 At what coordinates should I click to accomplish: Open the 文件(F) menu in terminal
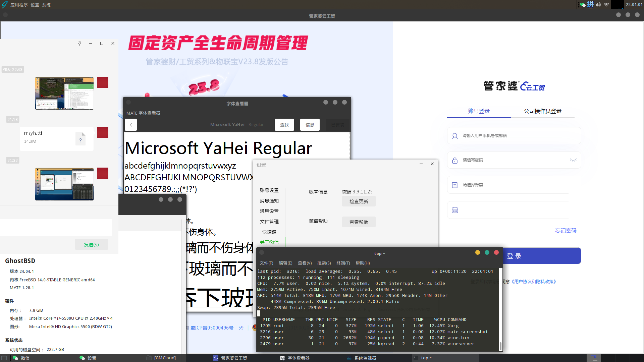pos(266,263)
